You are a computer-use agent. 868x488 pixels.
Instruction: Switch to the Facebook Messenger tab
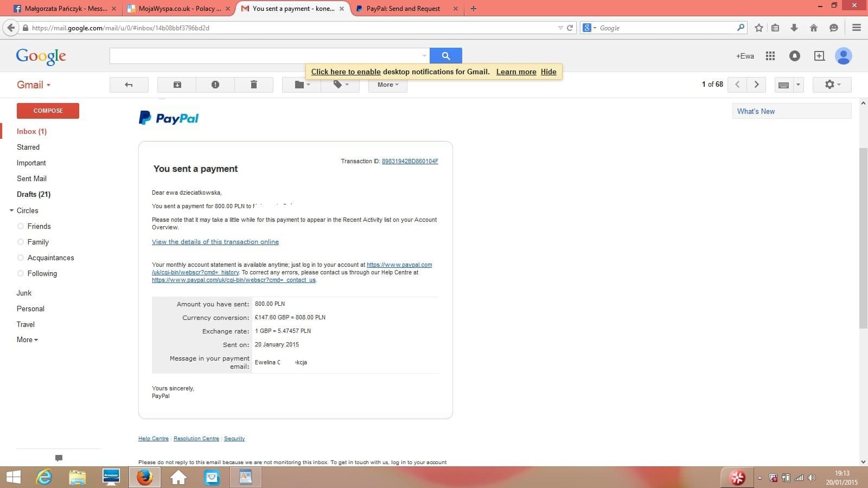(64, 9)
